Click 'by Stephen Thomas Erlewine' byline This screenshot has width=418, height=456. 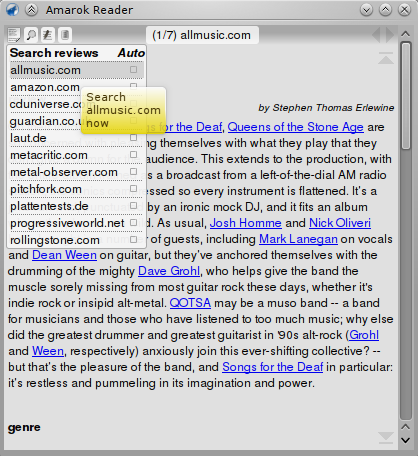[x=326, y=108]
